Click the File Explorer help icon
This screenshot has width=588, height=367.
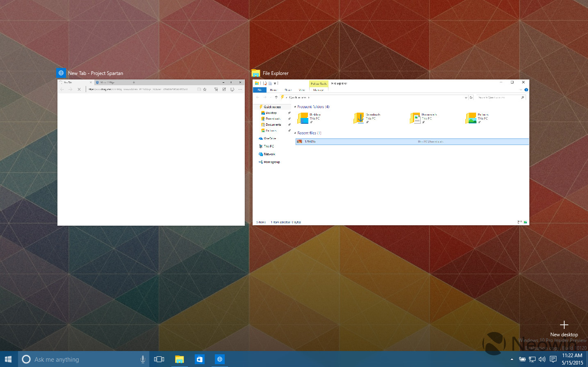point(526,90)
